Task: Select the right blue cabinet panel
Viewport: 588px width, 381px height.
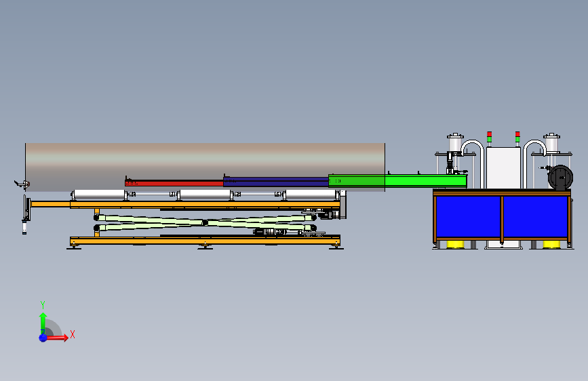Action: click(535, 216)
